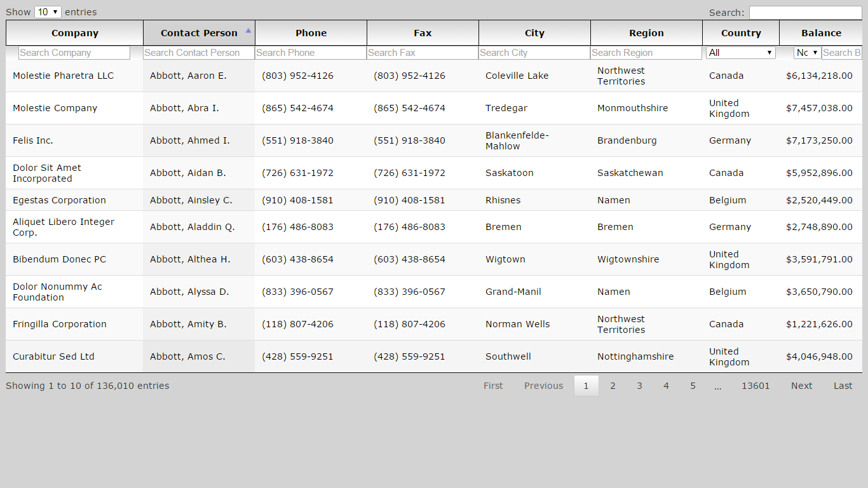Sort table by Company column header
Viewport: 868px width, 488px height.
pyautogui.click(x=74, y=33)
